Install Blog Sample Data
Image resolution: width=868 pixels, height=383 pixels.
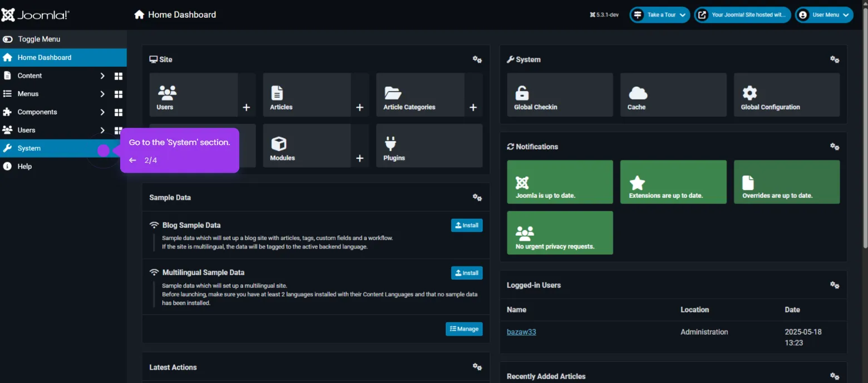pos(467,225)
